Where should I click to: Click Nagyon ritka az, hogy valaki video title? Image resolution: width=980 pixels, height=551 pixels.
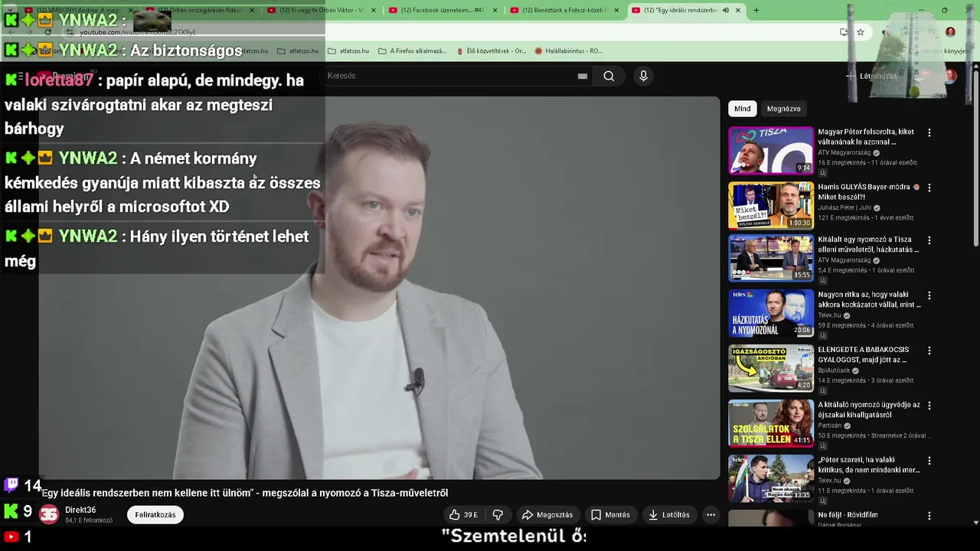click(869, 299)
